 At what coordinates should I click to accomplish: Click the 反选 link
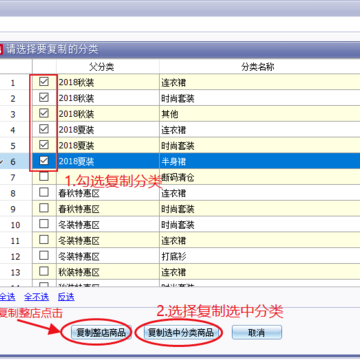(66, 297)
